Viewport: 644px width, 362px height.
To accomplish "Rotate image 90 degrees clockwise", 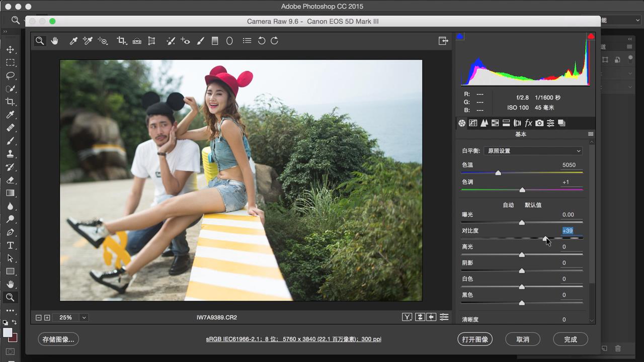I will (275, 41).
